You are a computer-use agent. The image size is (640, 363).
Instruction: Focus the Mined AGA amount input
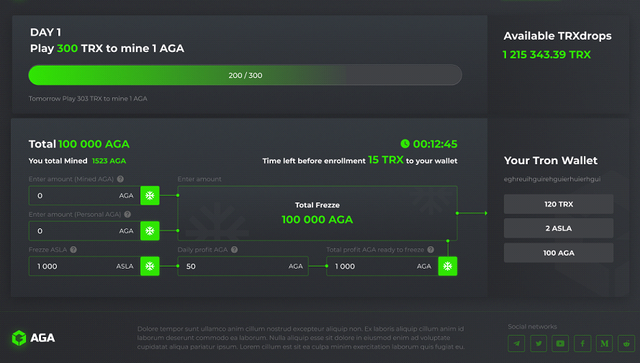pos(84,196)
